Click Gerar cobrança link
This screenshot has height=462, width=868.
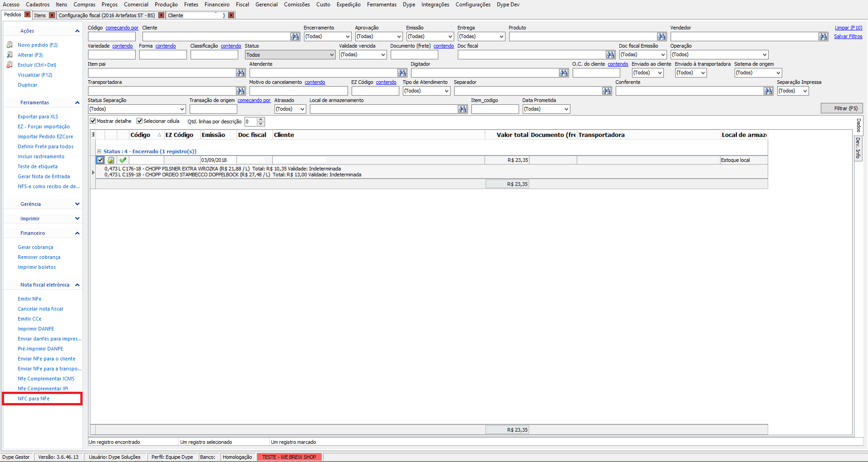(35, 247)
